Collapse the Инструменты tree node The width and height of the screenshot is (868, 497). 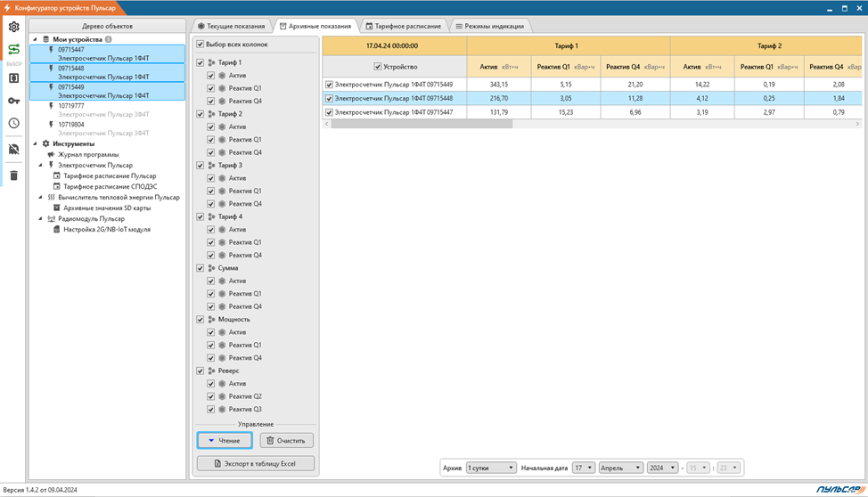click(x=36, y=144)
